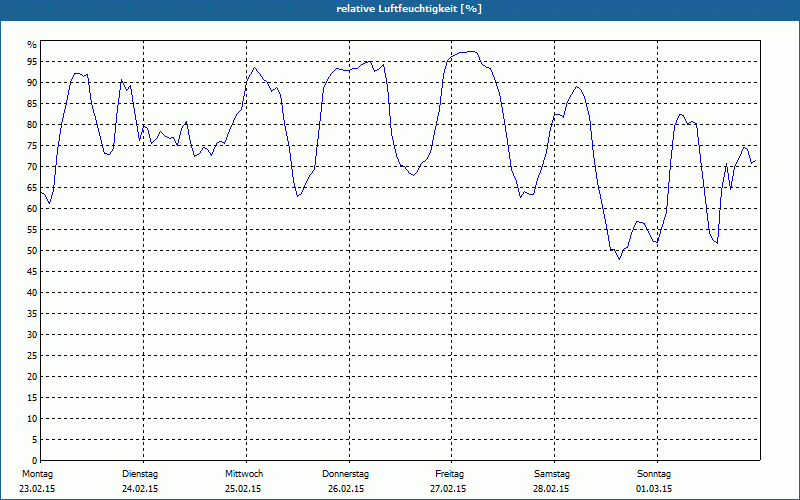
Task: Click the '90' y-axis value
Action: tap(32, 83)
